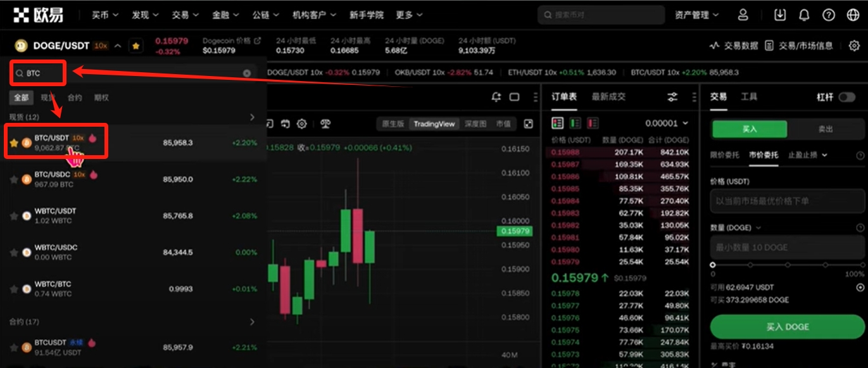This screenshot has width=868, height=368.
Task: Toggle the 杠杆 leverage switch
Action: pos(846,97)
